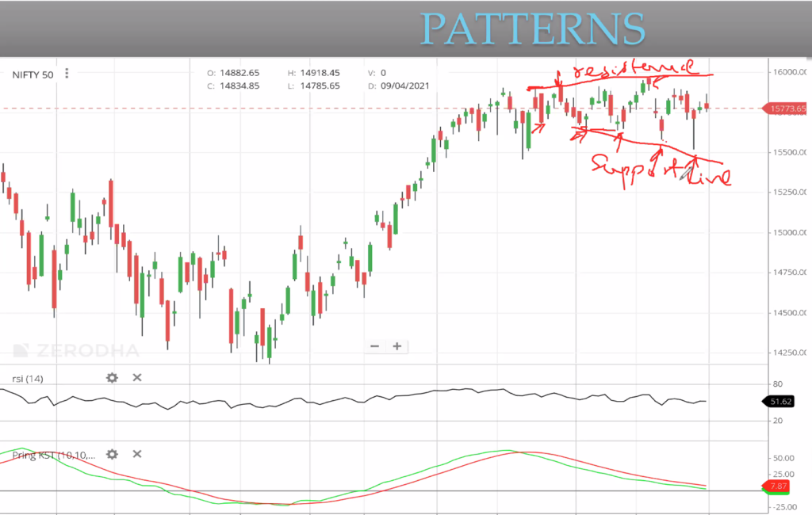Open Pring KST indicator settings gear

pyautogui.click(x=112, y=454)
